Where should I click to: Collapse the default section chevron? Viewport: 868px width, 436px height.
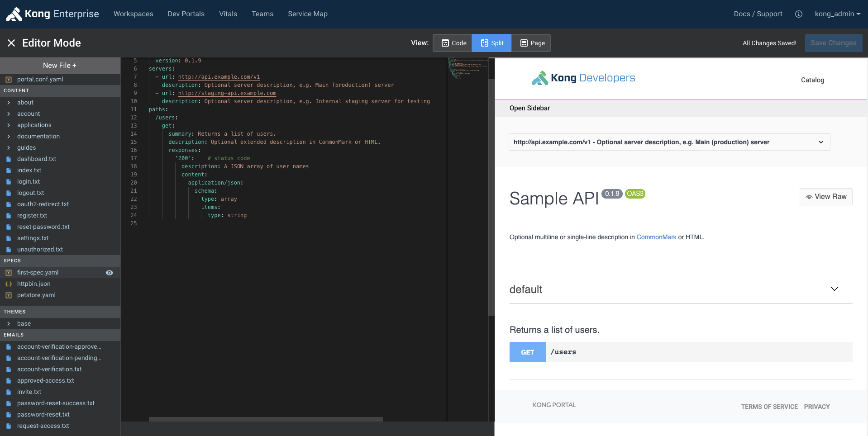point(834,289)
